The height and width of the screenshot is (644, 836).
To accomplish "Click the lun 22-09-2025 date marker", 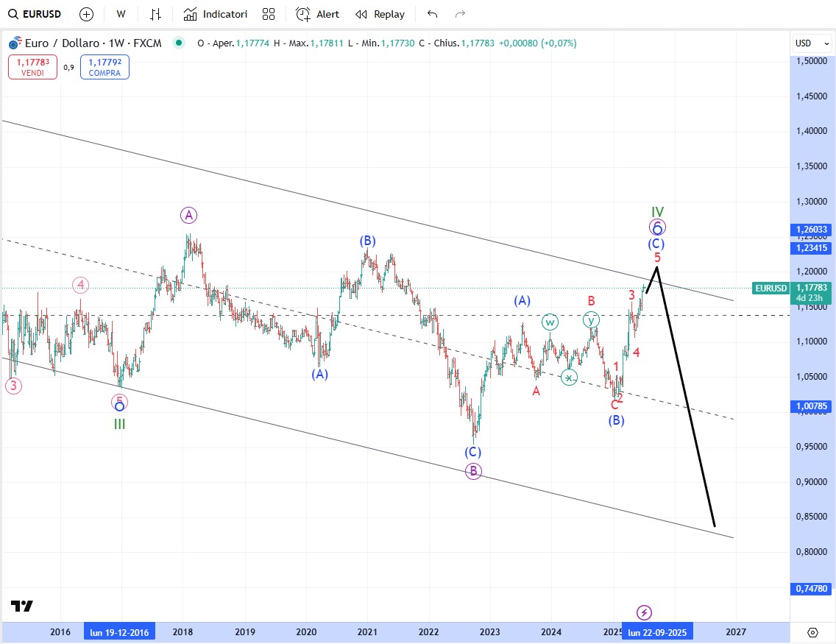I will pos(657,632).
